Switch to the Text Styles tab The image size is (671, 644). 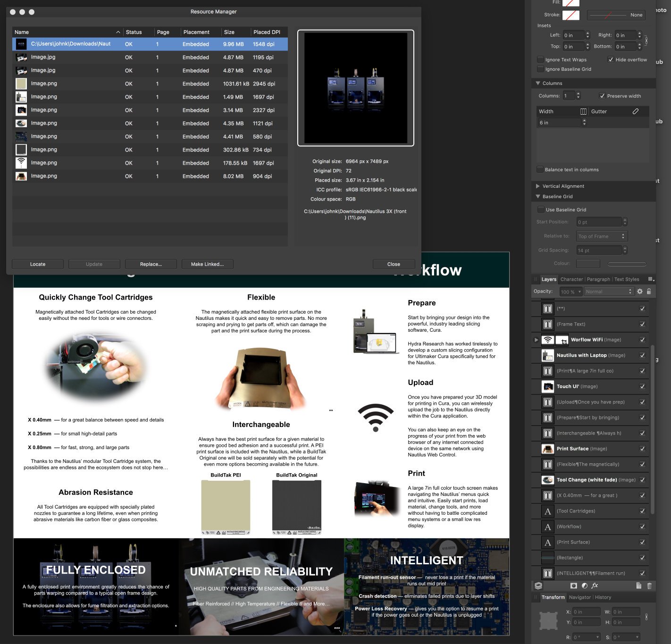(x=627, y=279)
